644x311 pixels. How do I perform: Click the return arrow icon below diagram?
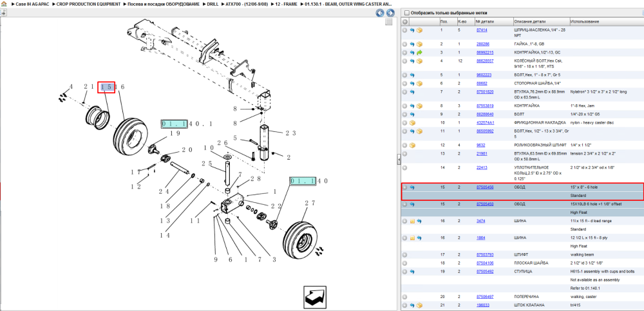tap(315, 297)
